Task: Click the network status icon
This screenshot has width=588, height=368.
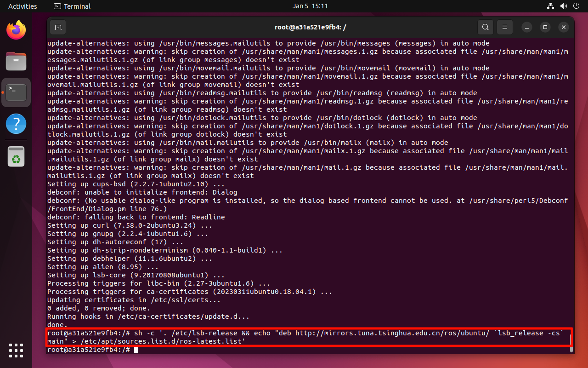Action: [x=550, y=6]
